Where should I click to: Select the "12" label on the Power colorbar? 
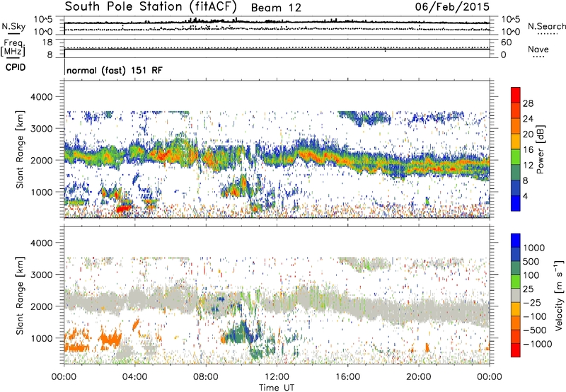[528, 166]
